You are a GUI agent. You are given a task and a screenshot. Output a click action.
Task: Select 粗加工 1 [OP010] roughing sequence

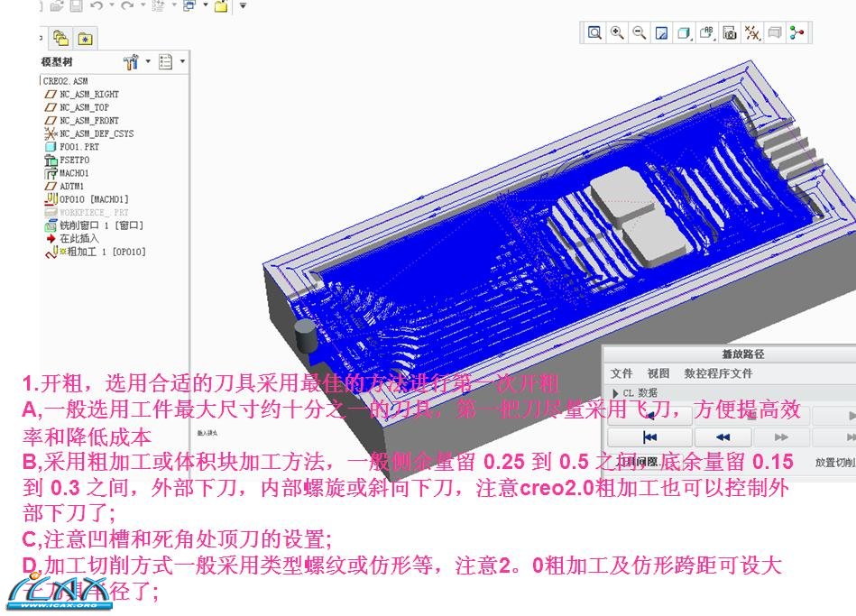(96, 252)
